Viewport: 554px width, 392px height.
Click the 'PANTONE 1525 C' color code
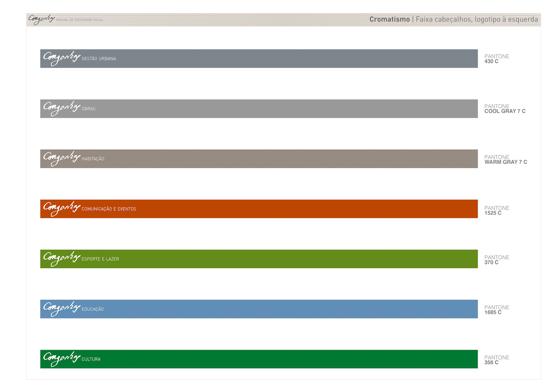click(497, 210)
